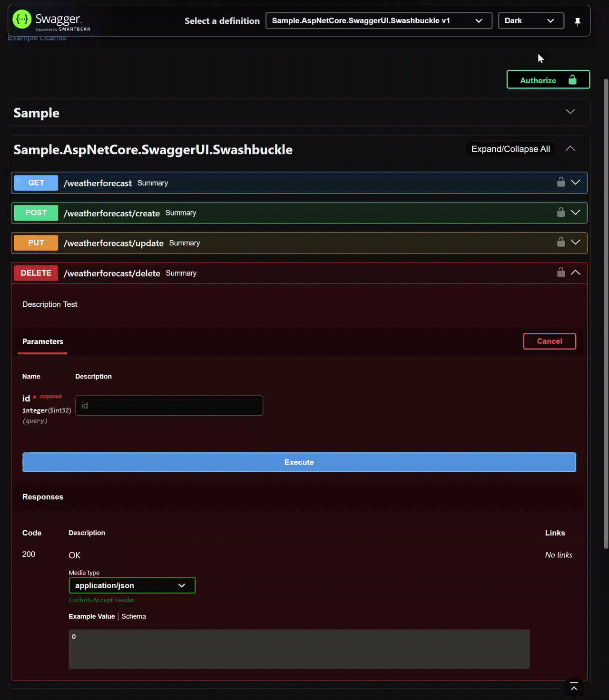Click the example value code box
Screen dimensions: 609x700
299,650
